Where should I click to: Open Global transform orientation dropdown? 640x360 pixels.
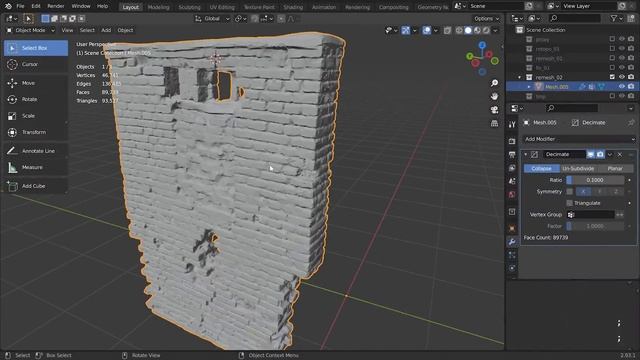coord(212,19)
